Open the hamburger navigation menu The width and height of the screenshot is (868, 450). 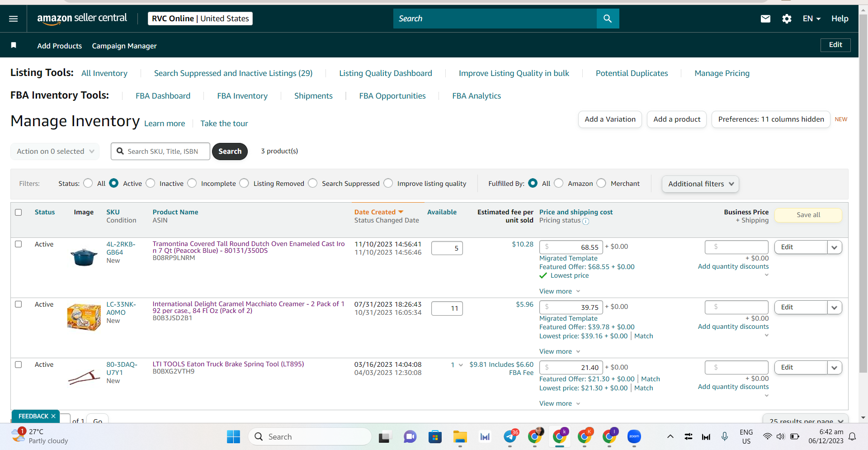click(14, 19)
